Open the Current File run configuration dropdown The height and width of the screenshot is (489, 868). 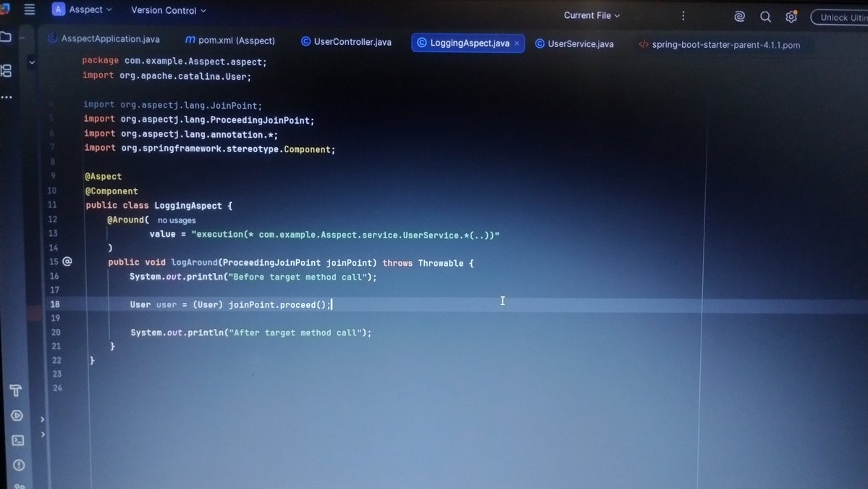tap(591, 15)
